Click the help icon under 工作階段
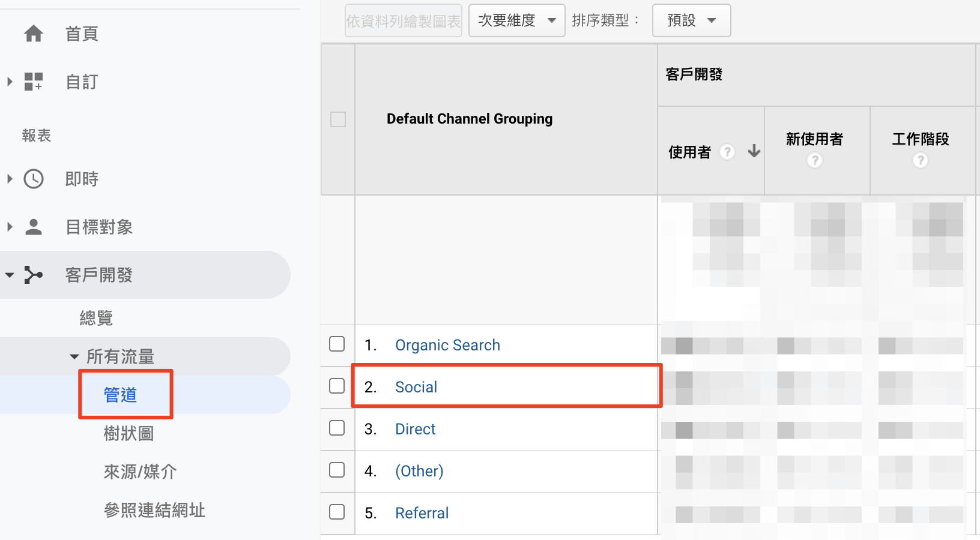 tap(920, 161)
